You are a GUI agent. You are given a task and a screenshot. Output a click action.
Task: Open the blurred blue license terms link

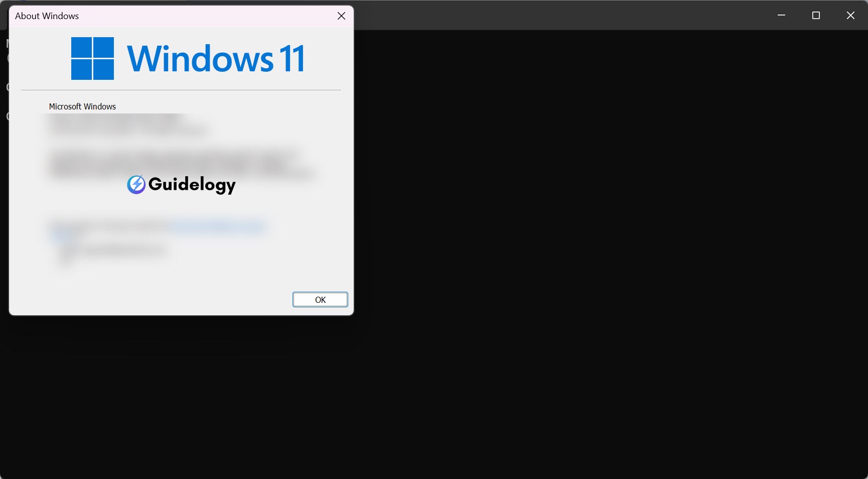click(218, 227)
